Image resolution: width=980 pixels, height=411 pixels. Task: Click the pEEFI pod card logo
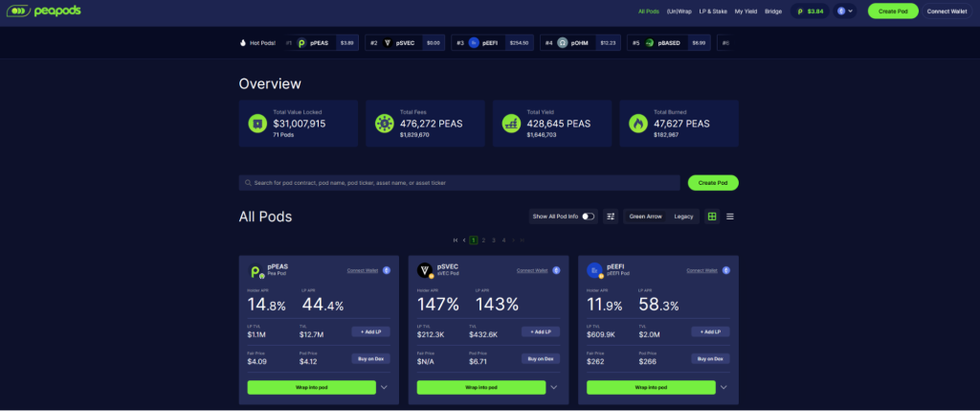pyautogui.click(x=595, y=271)
